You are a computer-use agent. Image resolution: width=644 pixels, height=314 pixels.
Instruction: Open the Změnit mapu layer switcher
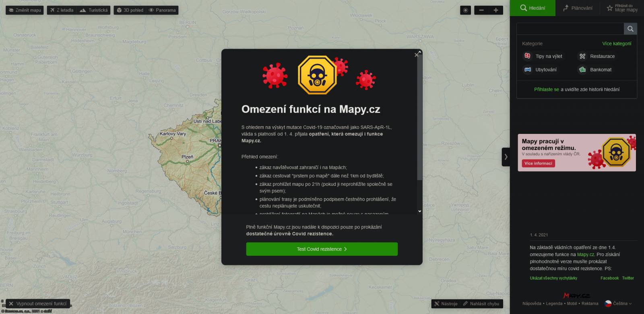click(25, 10)
